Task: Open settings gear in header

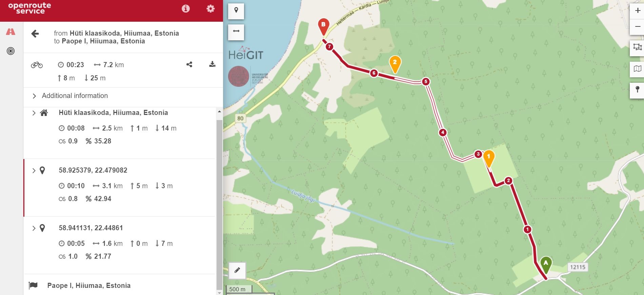Action: (x=210, y=8)
